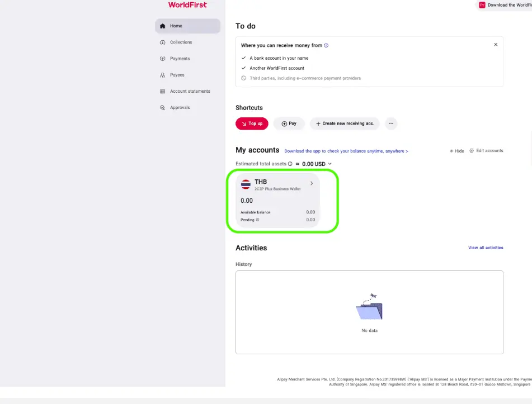Open the more shortcuts ellipsis menu
Viewport: 532px width, 404px height.
pyautogui.click(x=391, y=123)
